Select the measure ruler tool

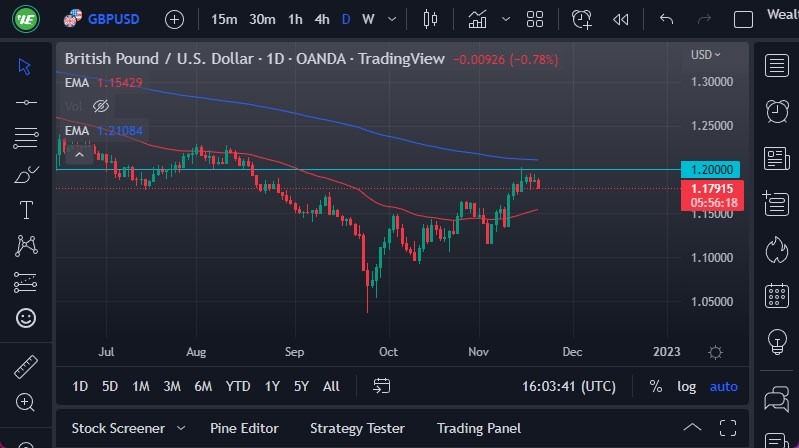coord(25,366)
